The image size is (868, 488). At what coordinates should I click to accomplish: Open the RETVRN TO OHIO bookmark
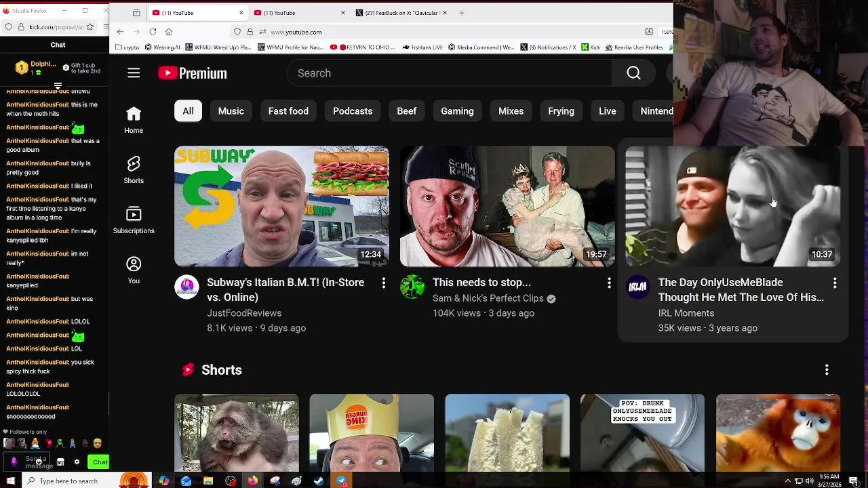tap(363, 47)
